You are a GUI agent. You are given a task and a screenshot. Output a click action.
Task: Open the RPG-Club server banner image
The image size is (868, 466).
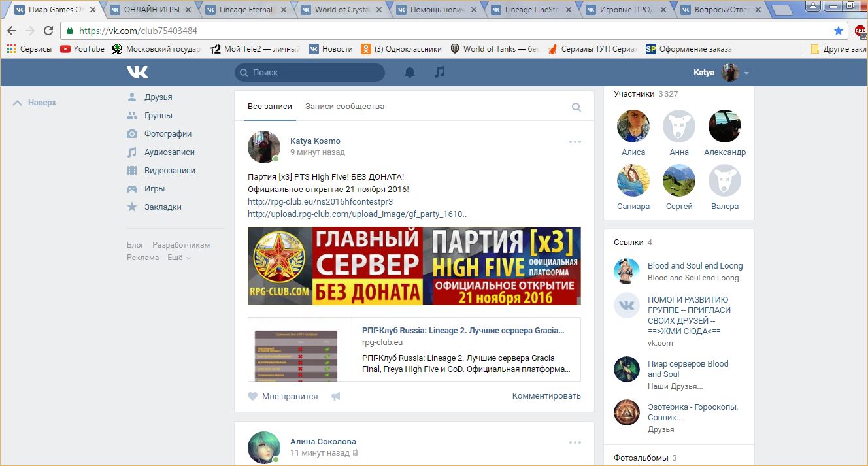[414, 266]
